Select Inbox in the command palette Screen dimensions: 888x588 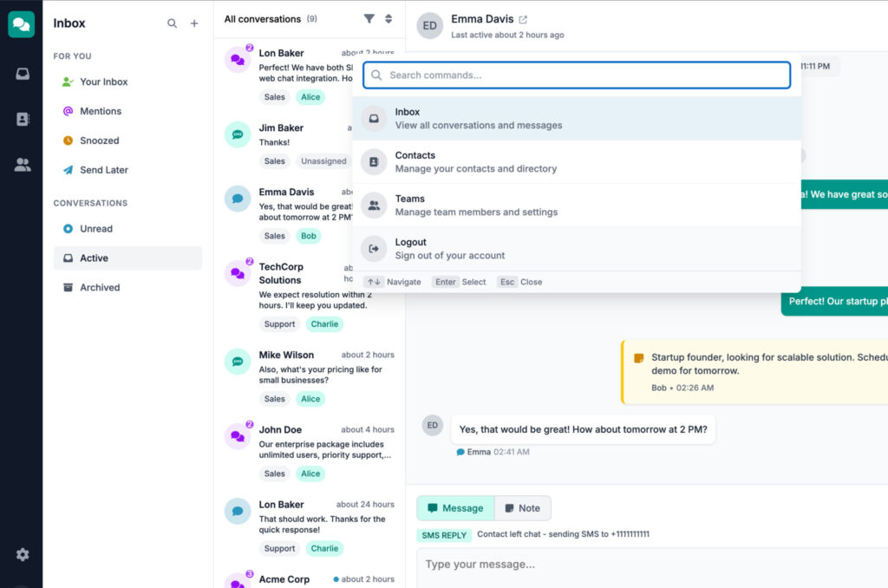[x=577, y=119]
